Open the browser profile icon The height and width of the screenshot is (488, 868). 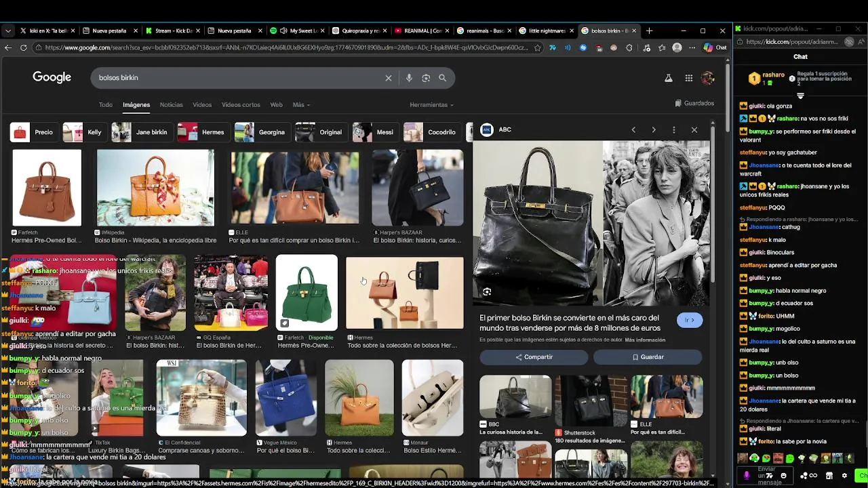677,47
